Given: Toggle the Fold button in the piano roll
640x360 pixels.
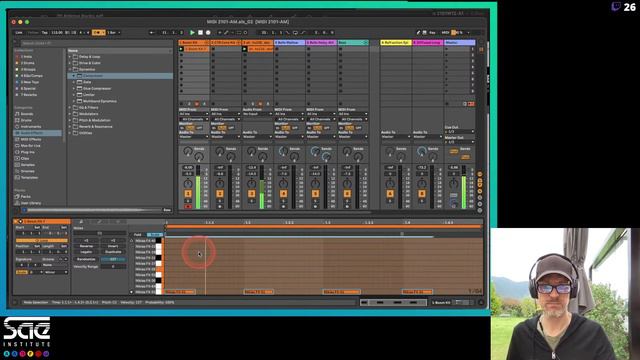Looking at the screenshot, I should point(138,235).
